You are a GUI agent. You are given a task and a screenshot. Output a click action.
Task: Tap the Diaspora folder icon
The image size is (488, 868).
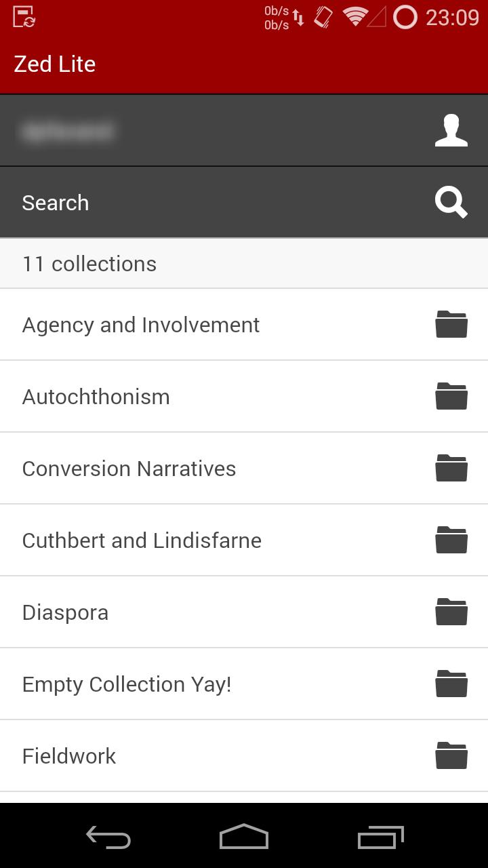click(451, 612)
